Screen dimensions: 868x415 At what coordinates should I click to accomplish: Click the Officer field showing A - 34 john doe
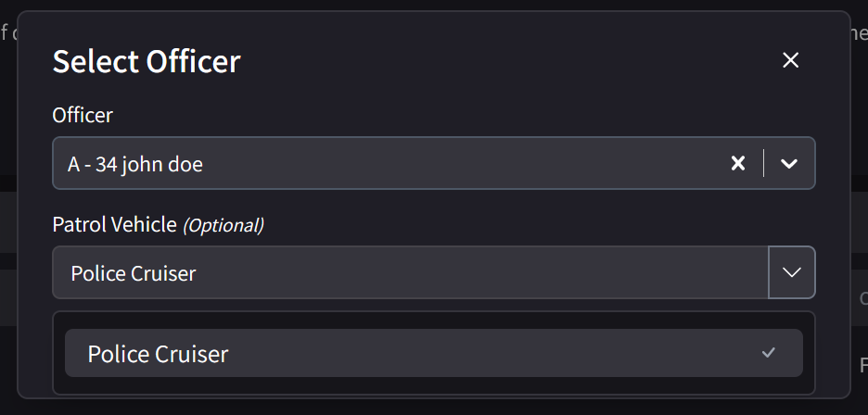(135, 165)
